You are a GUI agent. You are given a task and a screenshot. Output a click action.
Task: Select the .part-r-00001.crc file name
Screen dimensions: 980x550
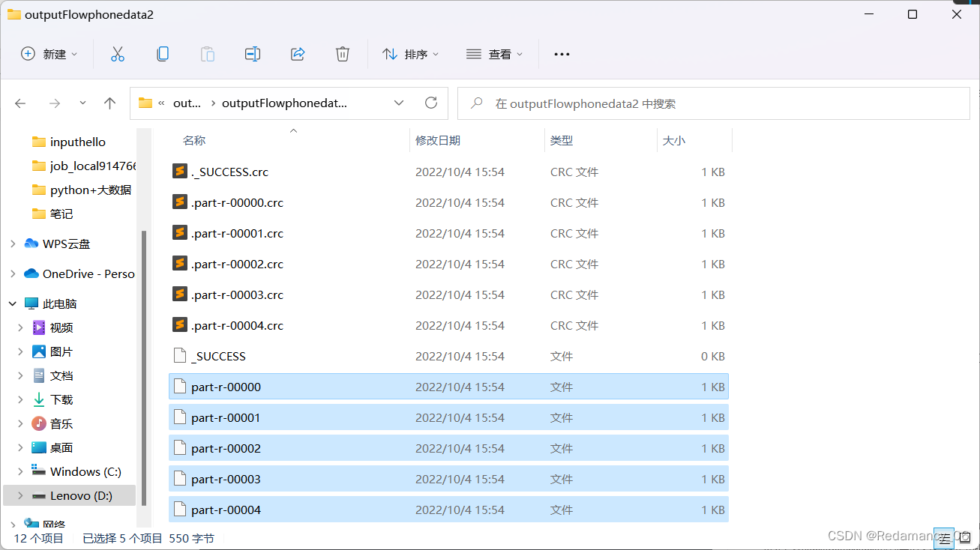point(238,233)
